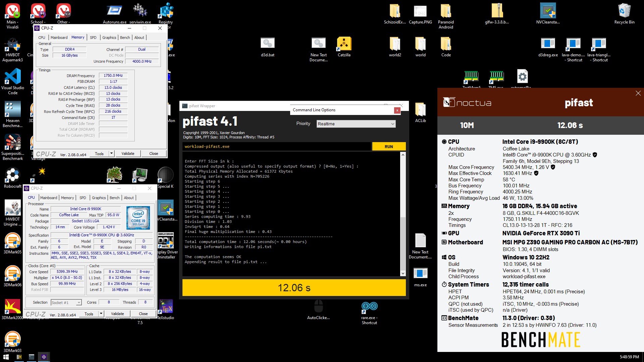Open the Code folder on desktop
The image size is (644, 362).
[x=446, y=47]
